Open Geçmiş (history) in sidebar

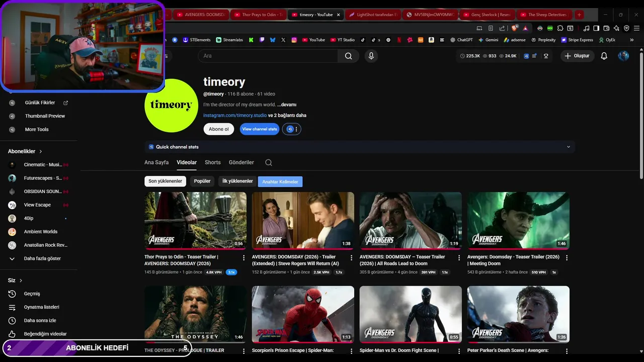pyautogui.click(x=32, y=294)
